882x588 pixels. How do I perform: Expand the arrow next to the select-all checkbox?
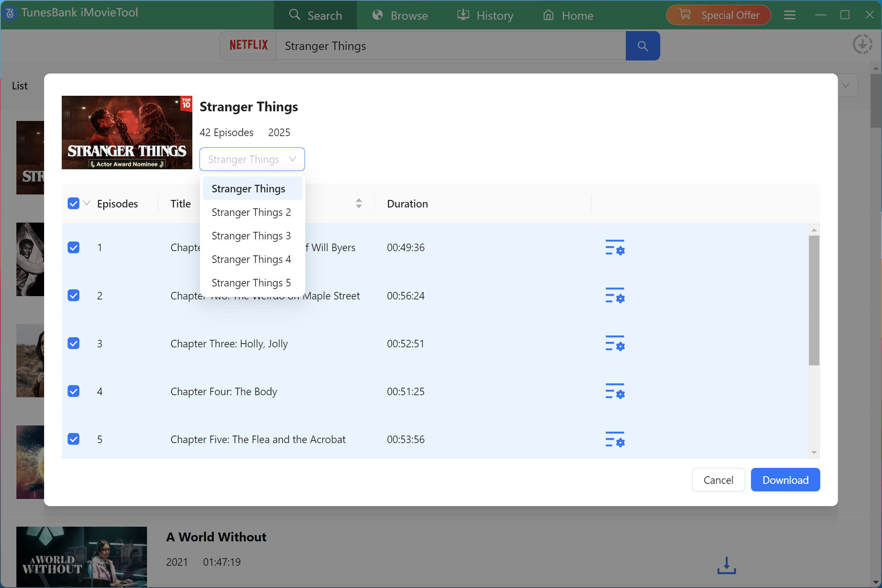tap(87, 203)
